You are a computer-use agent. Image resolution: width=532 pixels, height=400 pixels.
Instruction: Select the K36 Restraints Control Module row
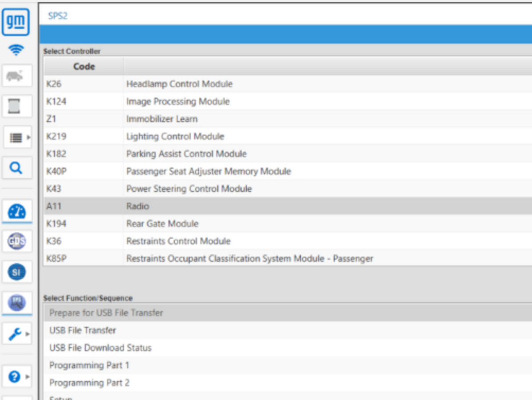[x=288, y=241]
